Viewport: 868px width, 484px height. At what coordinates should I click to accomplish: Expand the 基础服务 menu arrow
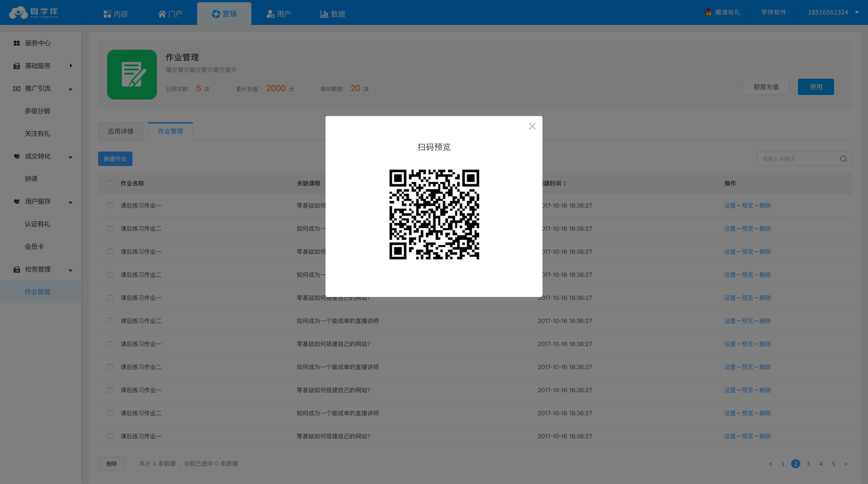point(71,66)
